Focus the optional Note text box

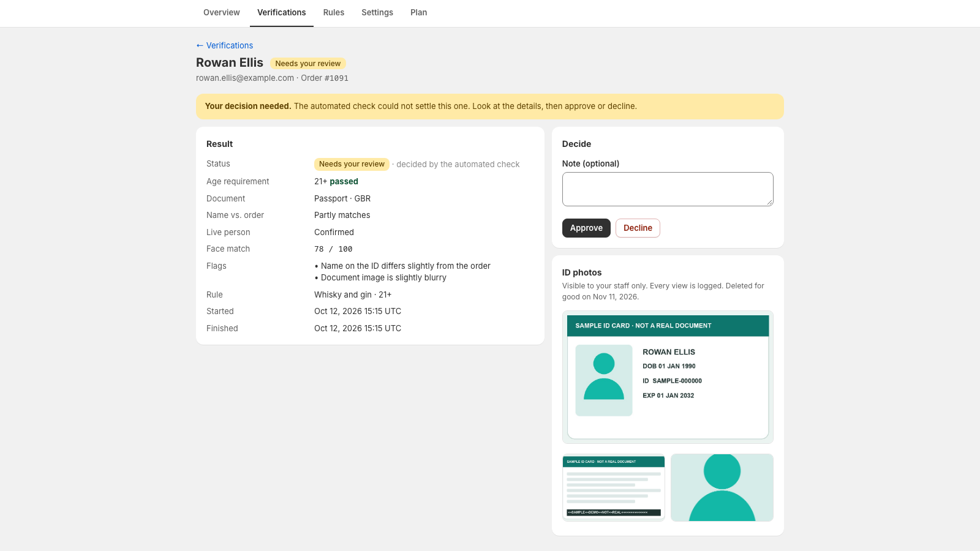(x=668, y=189)
